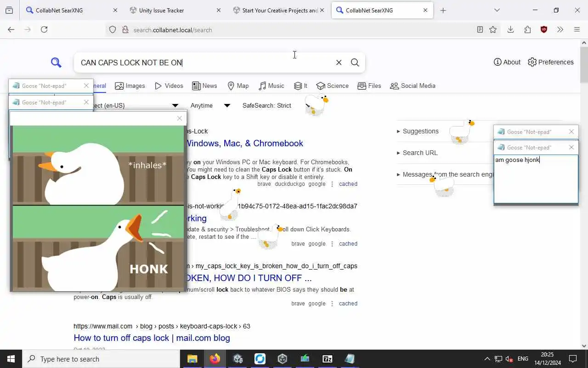Expand the Search URL section
The height and width of the screenshot is (368, 588).
pos(417,153)
